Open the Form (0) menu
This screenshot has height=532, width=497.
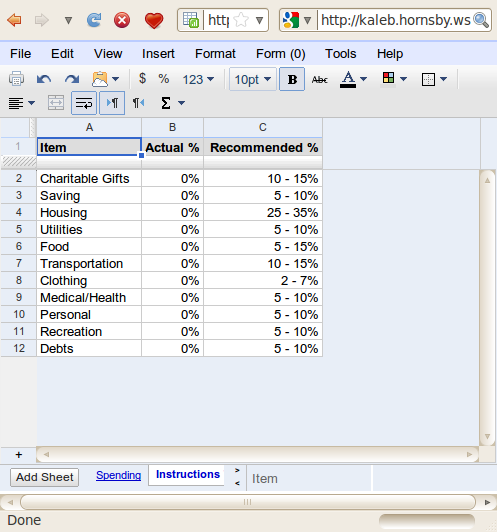281,54
